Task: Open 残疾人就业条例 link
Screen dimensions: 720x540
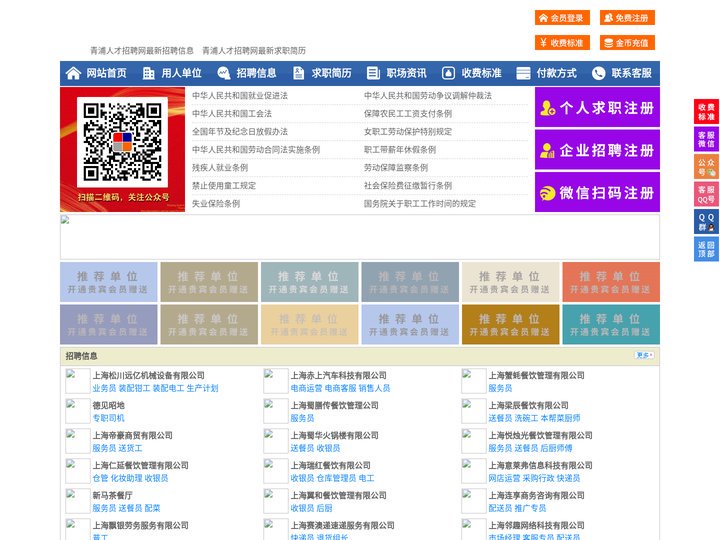Action: click(x=220, y=168)
